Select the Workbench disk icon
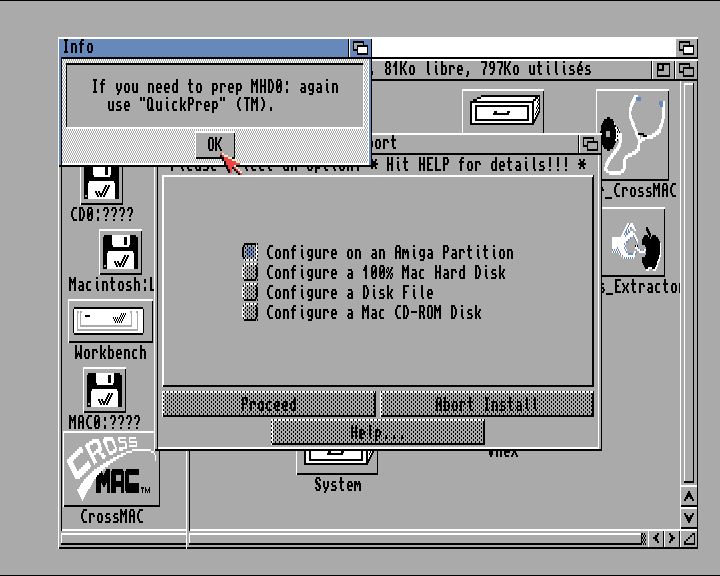 point(110,322)
